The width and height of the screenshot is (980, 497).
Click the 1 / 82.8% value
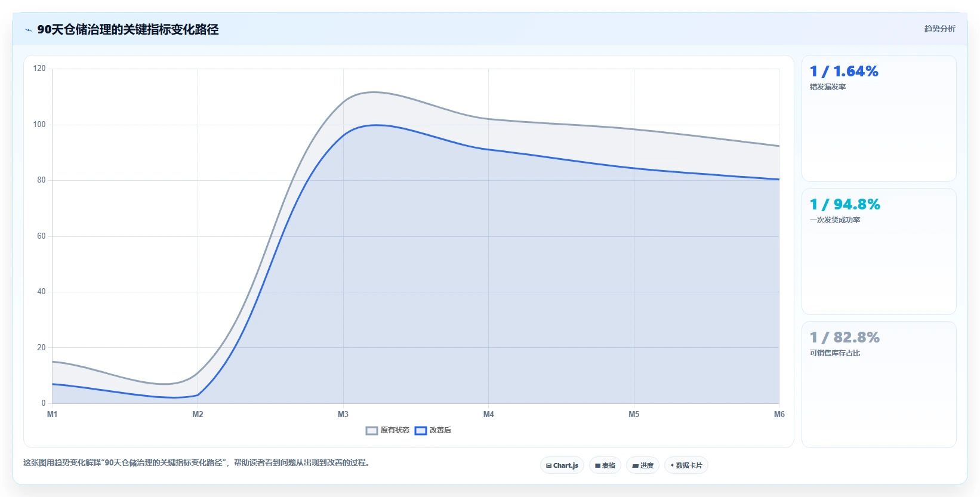coord(845,338)
